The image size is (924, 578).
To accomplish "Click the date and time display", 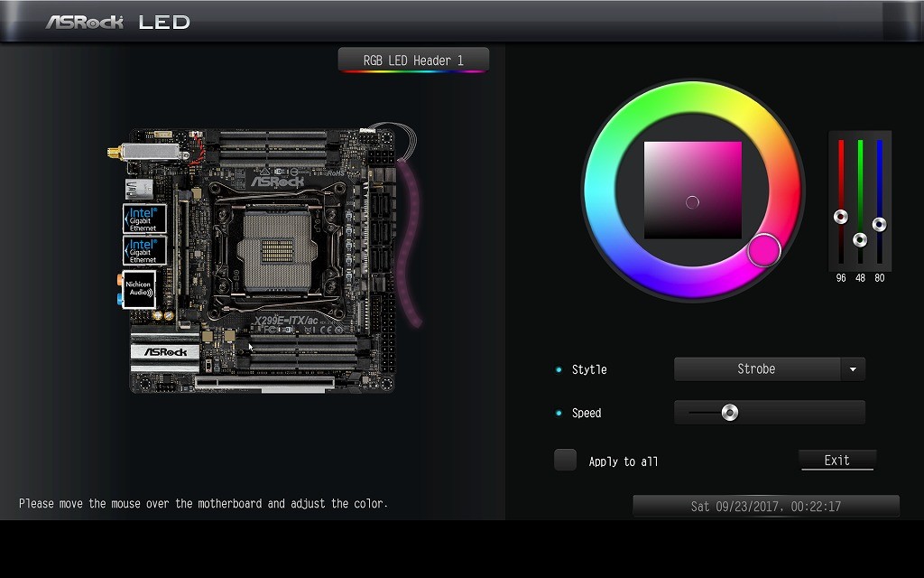I will tap(766, 506).
